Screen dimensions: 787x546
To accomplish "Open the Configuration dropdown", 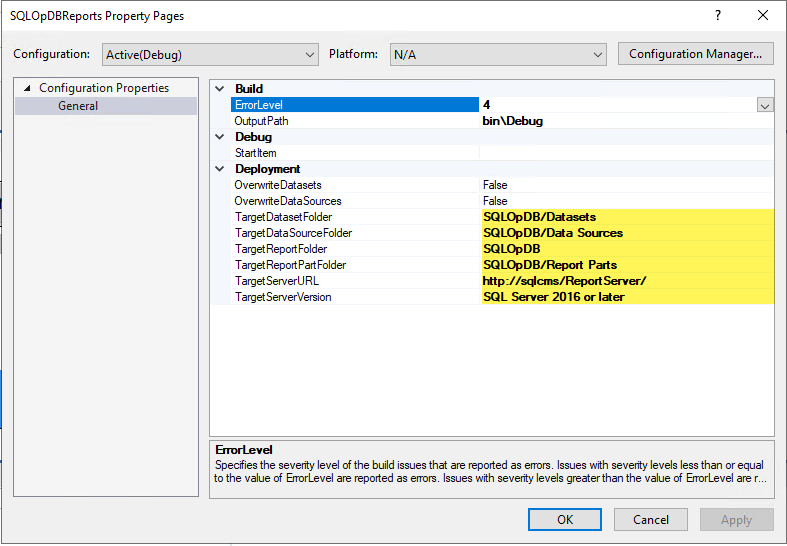I will (210, 54).
